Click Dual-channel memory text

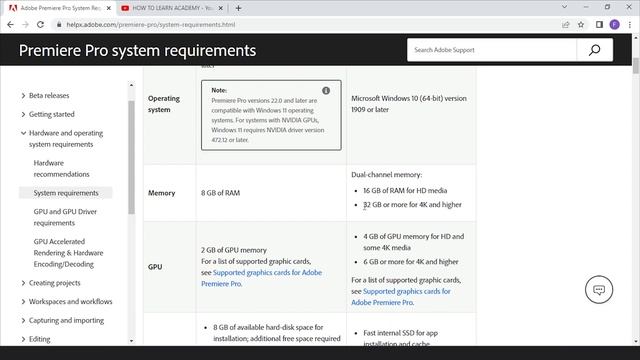click(387, 175)
